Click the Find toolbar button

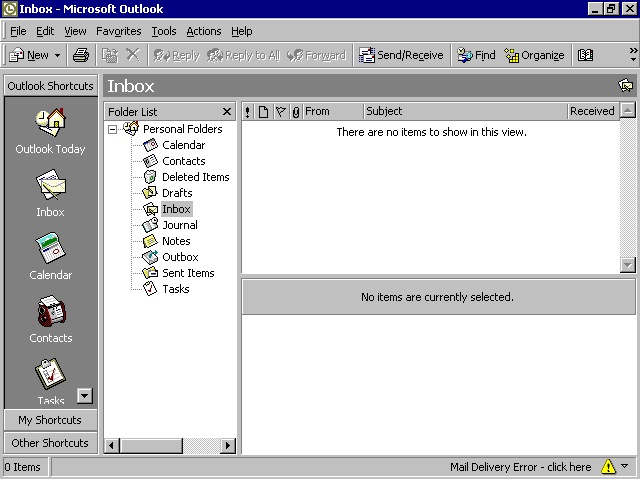pyautogui.click(x=476, y=55)
